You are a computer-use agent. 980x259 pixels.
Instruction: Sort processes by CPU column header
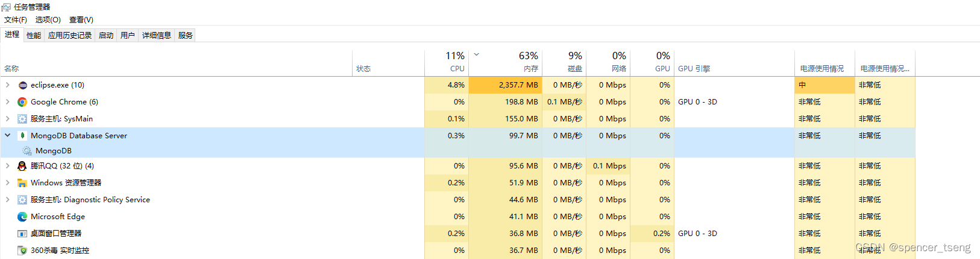click(447, 62)
